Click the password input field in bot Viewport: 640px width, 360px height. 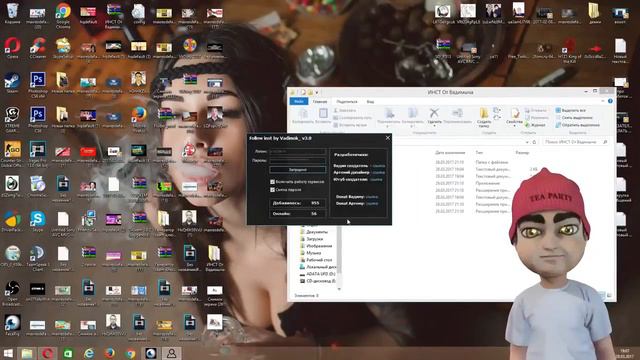pyautogui.click(x=298, y=160)
